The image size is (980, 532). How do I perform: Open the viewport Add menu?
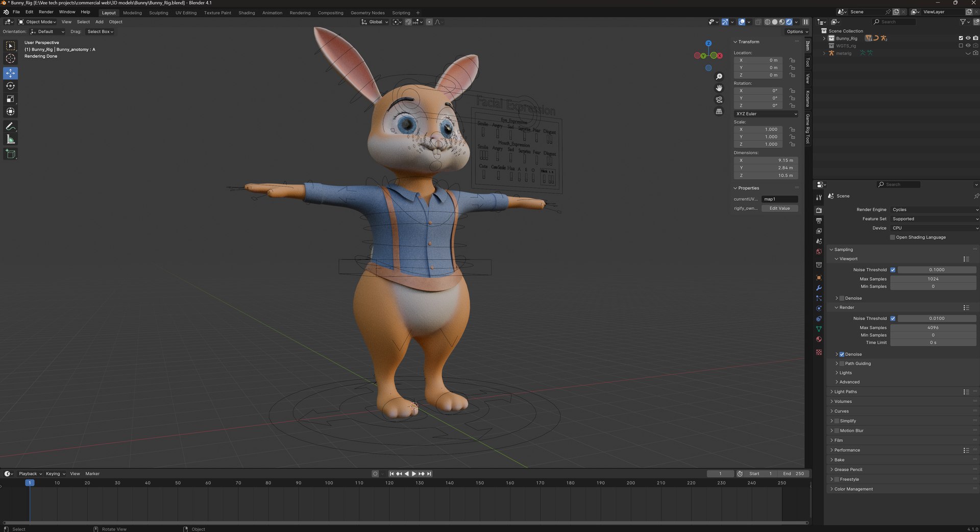[99, 22]
